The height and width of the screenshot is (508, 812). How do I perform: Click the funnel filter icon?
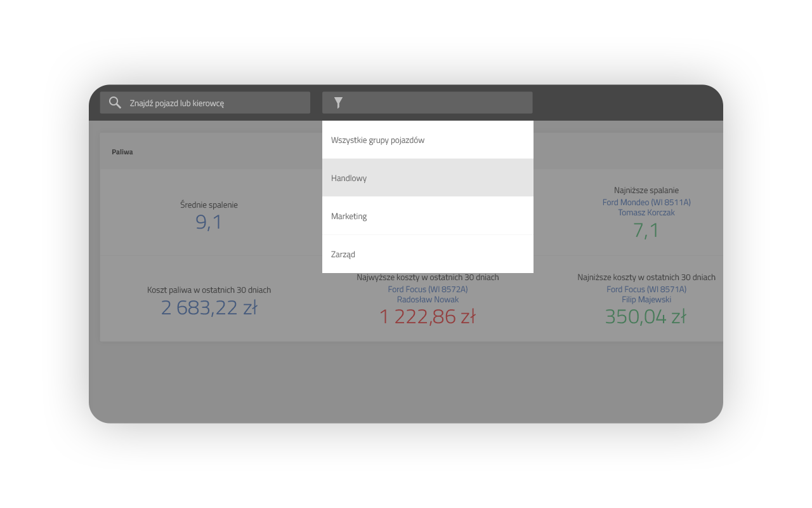pos(338,103)
